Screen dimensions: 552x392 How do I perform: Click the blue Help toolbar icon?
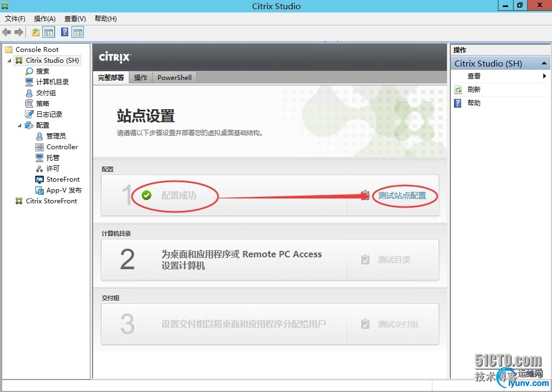65,32
